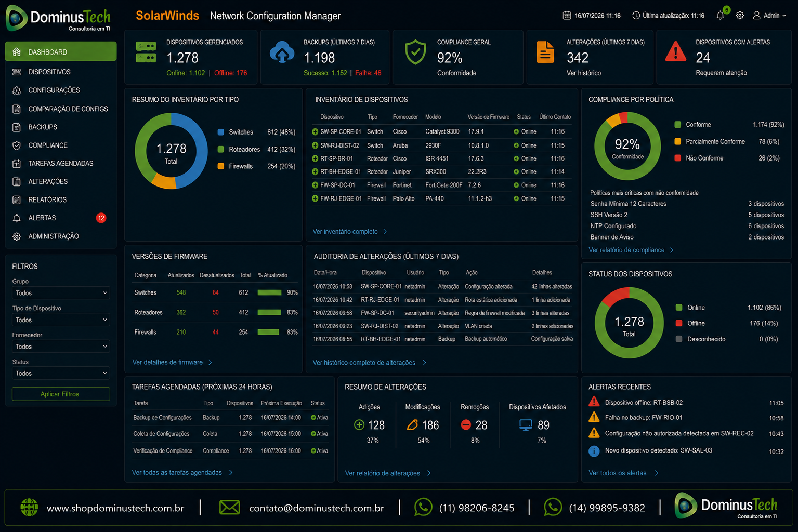Click the Falha no backup: FW-RIO-01 alert

[644, 418]
